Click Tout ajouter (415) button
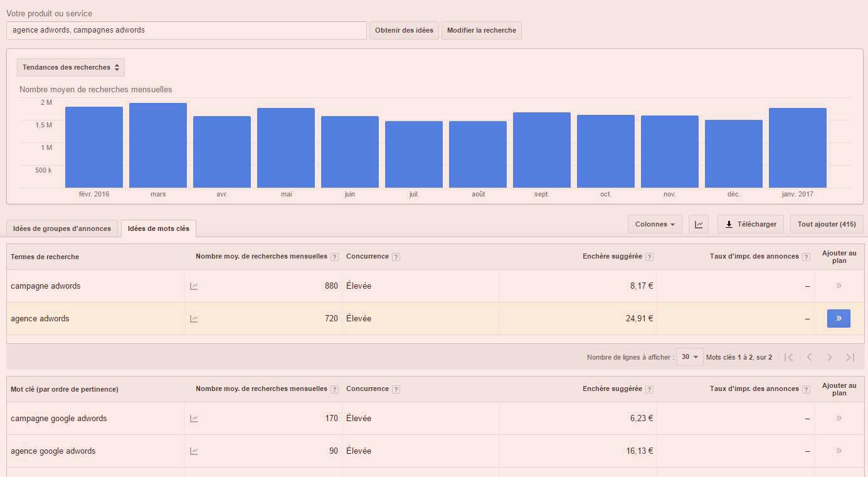The height and width of the screenshot is (477, 868). (827, 224)
